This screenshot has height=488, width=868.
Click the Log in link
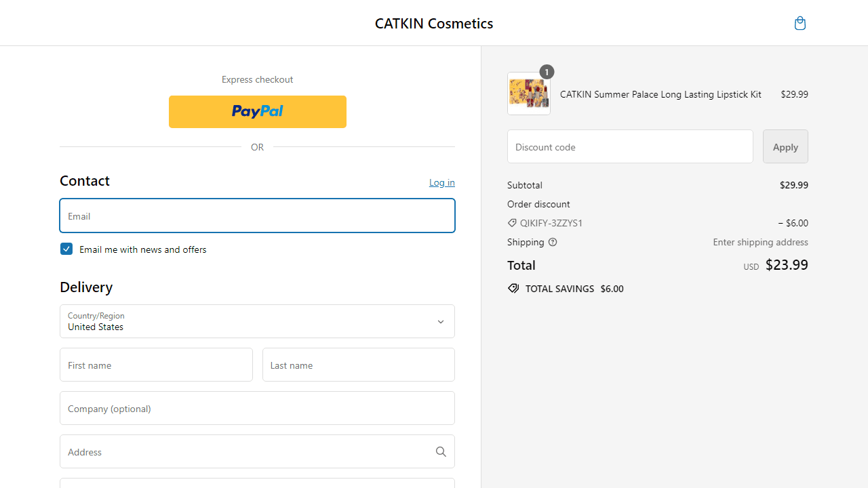(442, 182)
